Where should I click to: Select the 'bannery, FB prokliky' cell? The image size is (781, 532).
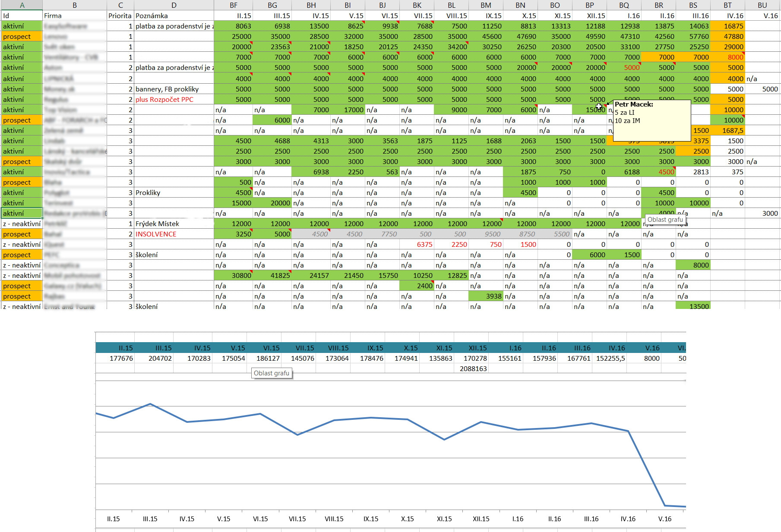click(167, 89)
